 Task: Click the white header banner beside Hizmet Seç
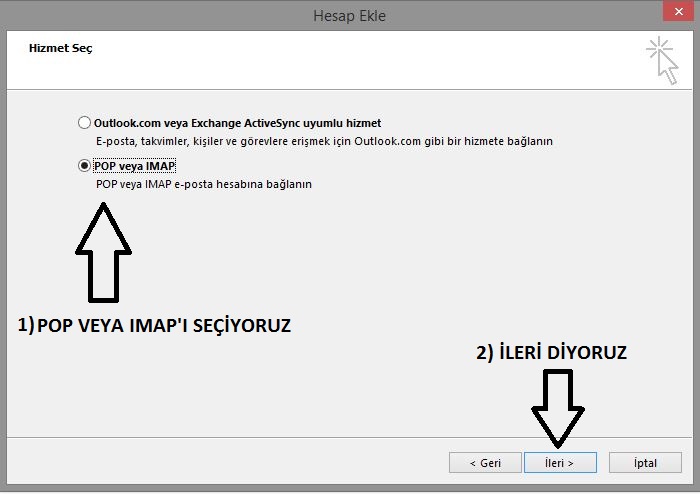coord(350,60)
